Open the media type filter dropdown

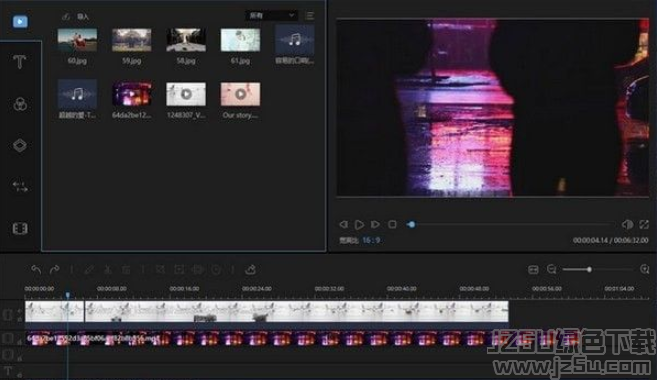coord(271,16)
